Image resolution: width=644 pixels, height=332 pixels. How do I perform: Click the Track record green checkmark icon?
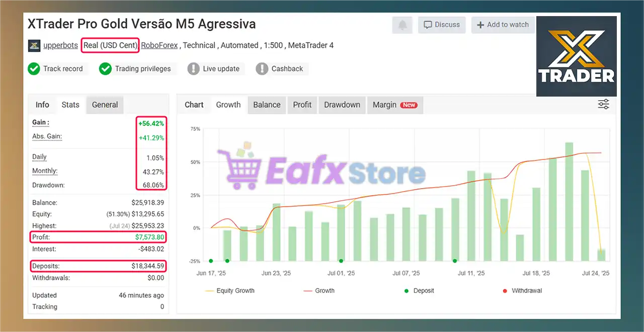(34, 69)
